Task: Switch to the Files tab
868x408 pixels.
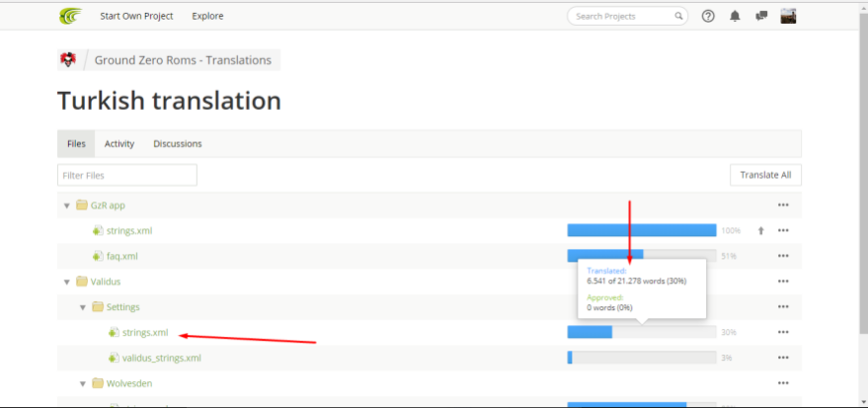Action: coord(76,144)
